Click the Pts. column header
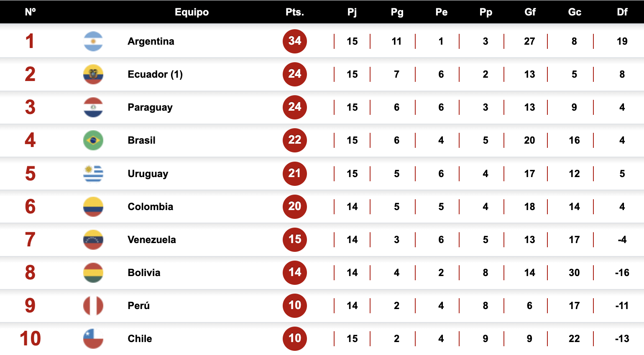This screenshot has height=355, width=644. pos(295,12)
